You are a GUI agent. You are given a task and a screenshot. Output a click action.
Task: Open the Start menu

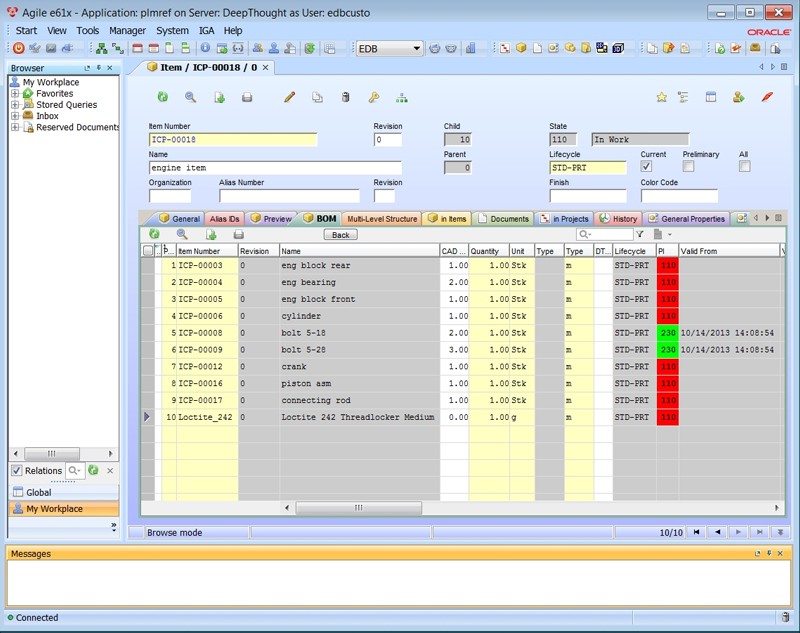point(27,31)
